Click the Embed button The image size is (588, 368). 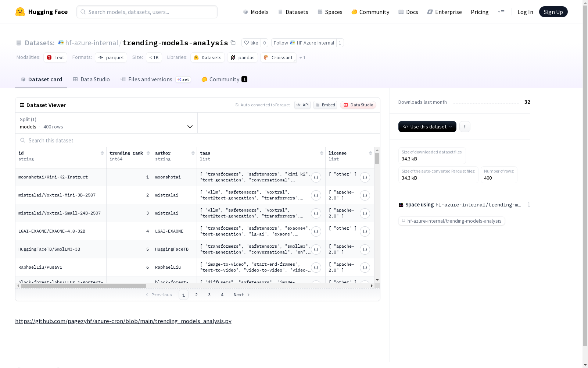(x=325, y=105)
